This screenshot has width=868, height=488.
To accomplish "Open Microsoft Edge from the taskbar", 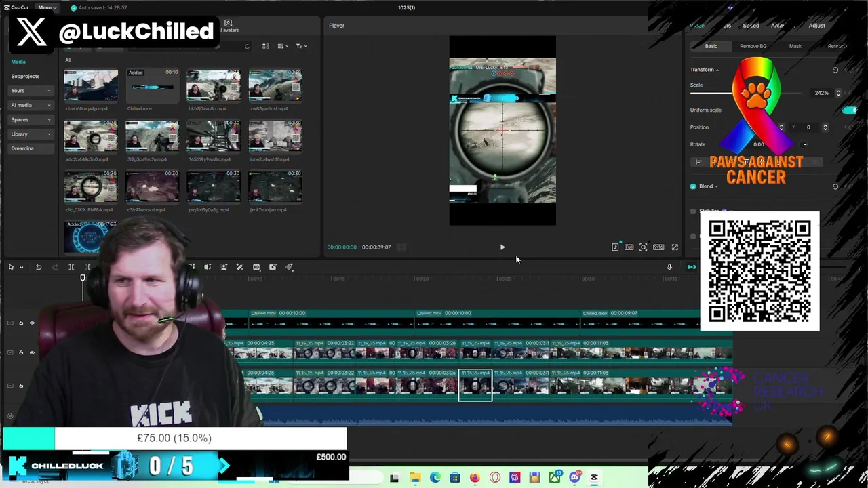I will (435, 478).
